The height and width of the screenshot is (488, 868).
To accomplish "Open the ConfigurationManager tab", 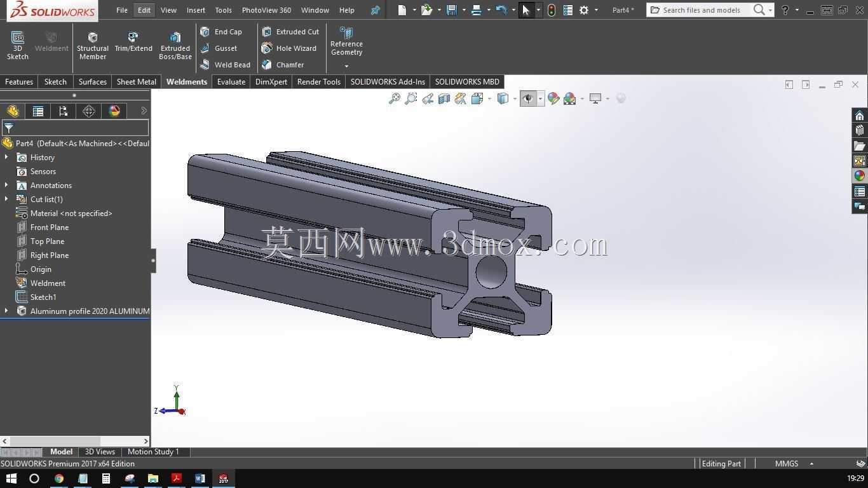I will [x=64, y=111].
